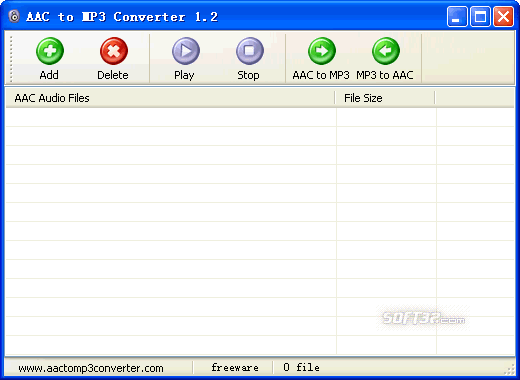Screen dimensions: 520x380
Task: Click the 0 file status bar count
Action: 302,367
